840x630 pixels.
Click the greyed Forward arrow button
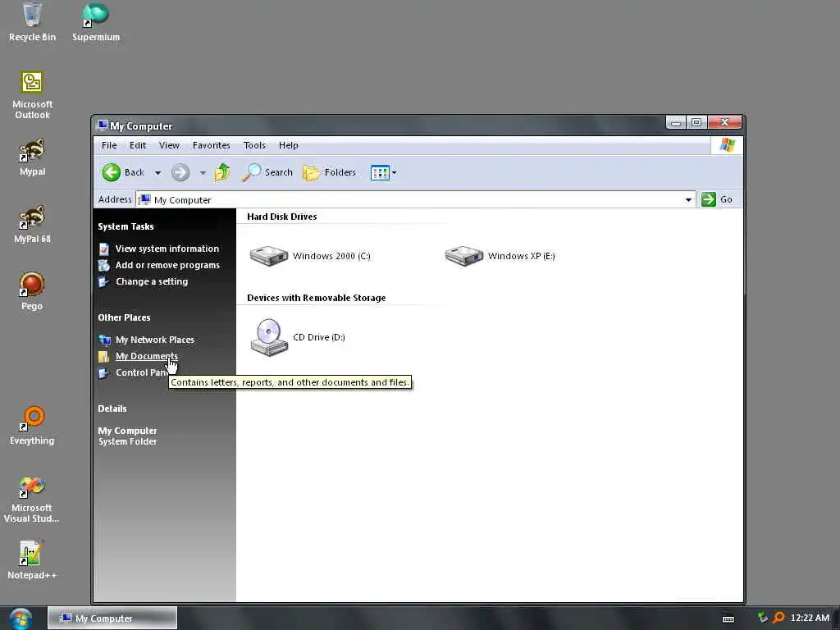coord(180,172)
